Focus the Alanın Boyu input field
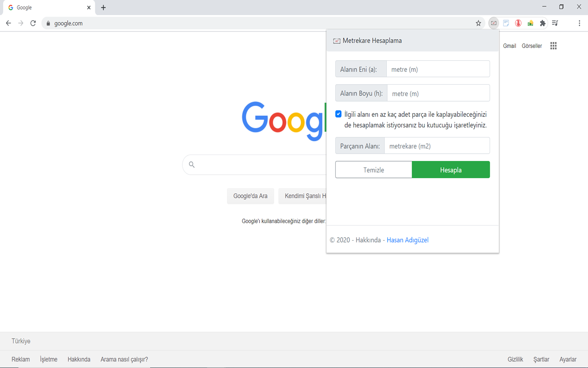Screen dimensions: 588x368 [x=439, y=93]
